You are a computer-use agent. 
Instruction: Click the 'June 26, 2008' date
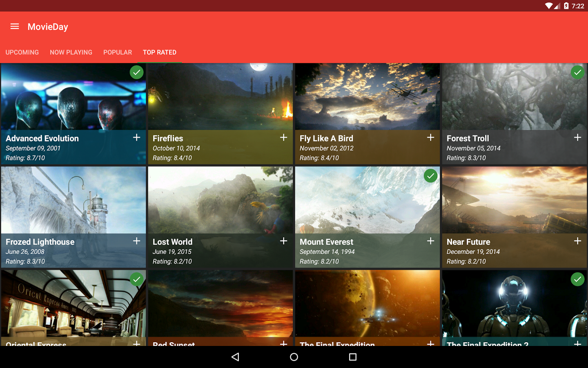pyautogui.click(x=25, y=251)
